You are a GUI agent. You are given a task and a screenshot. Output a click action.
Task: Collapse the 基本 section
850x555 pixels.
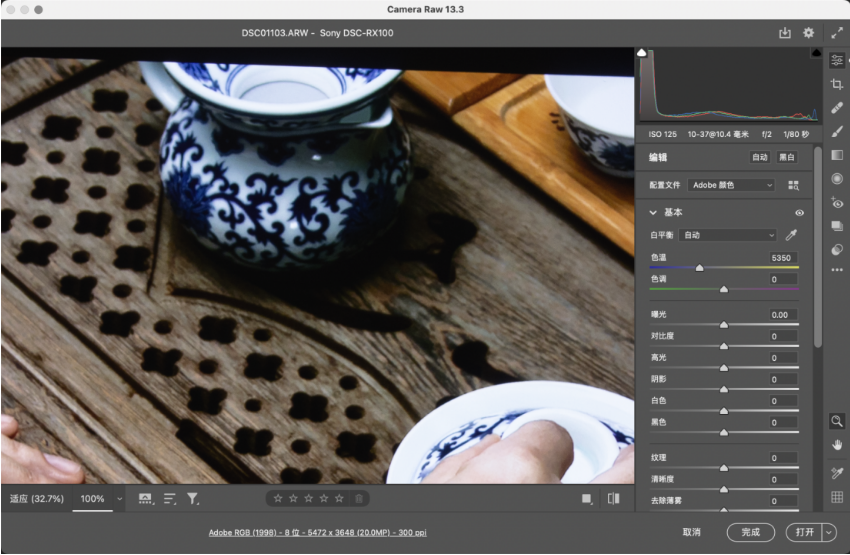tap(653, 213)
